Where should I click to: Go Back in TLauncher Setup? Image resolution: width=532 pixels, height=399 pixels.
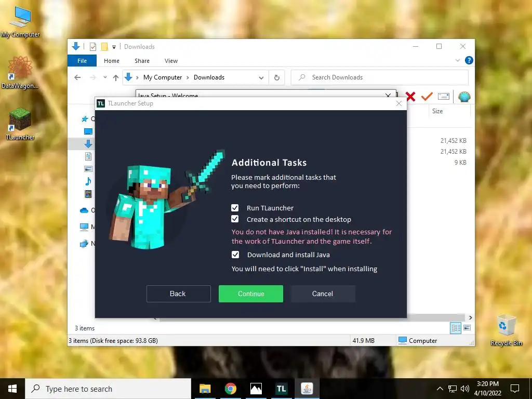point(179,294)
